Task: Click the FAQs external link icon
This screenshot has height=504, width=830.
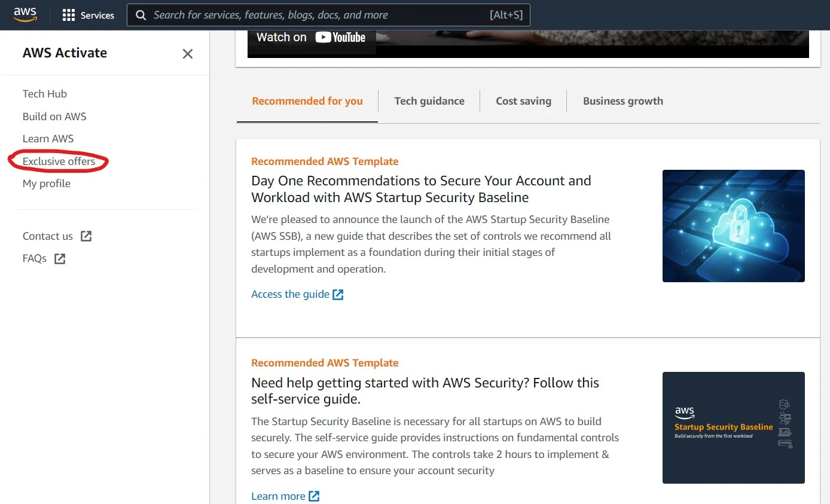Action: click(x=60, y=259)
